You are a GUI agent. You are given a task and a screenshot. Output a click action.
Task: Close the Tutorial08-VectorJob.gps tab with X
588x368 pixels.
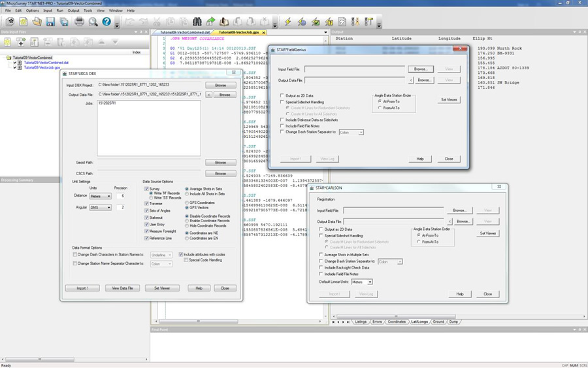(264, 33)
